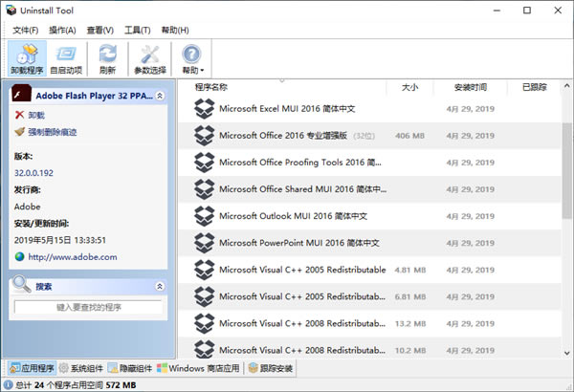Click the 帮助 help toolbar icon

point(191,54)
